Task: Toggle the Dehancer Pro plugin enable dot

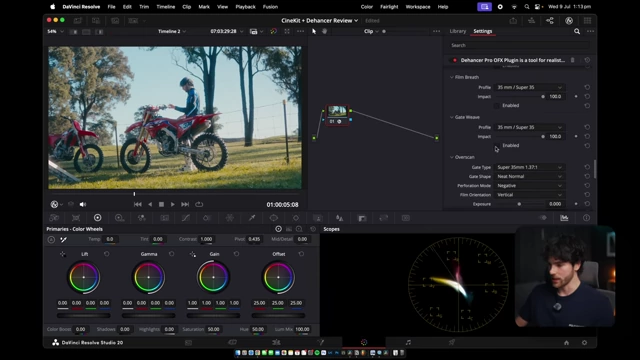Action: 455,60
